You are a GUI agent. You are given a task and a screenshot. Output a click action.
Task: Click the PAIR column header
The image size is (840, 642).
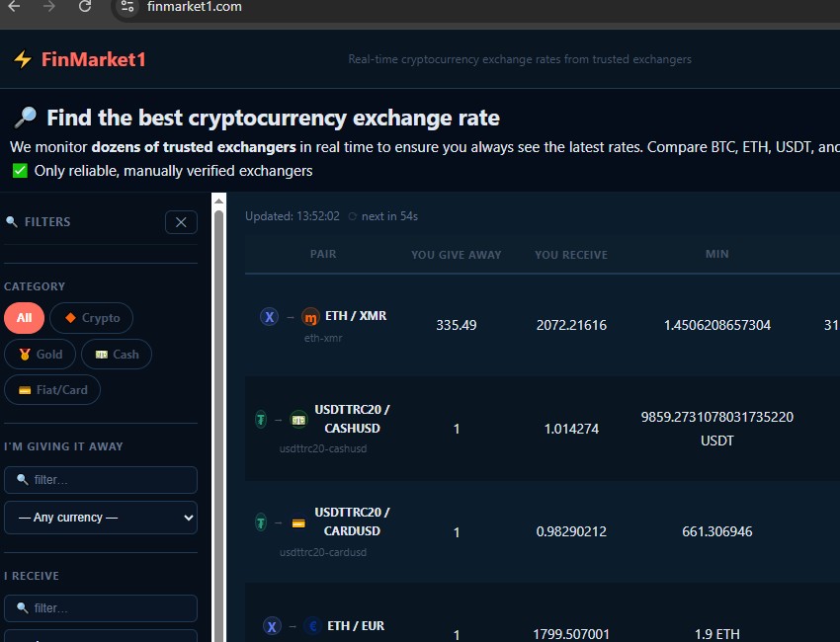tap(323, 254)
